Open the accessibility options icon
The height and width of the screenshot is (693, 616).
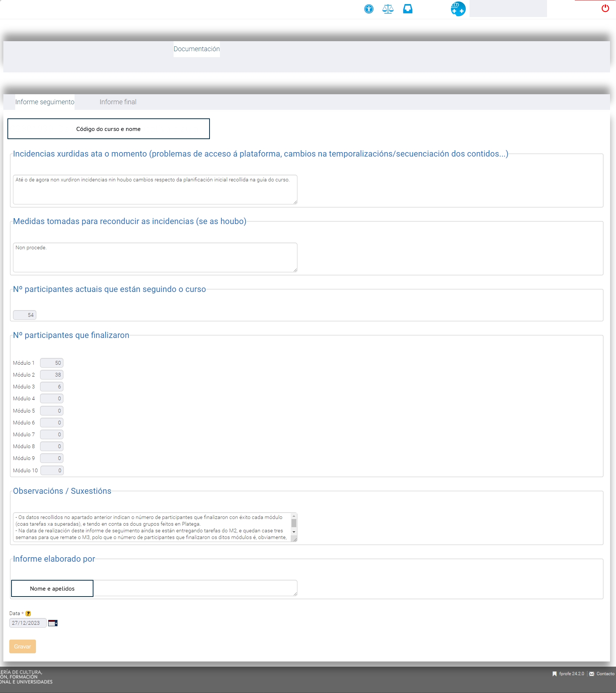[x=369, y=9]
